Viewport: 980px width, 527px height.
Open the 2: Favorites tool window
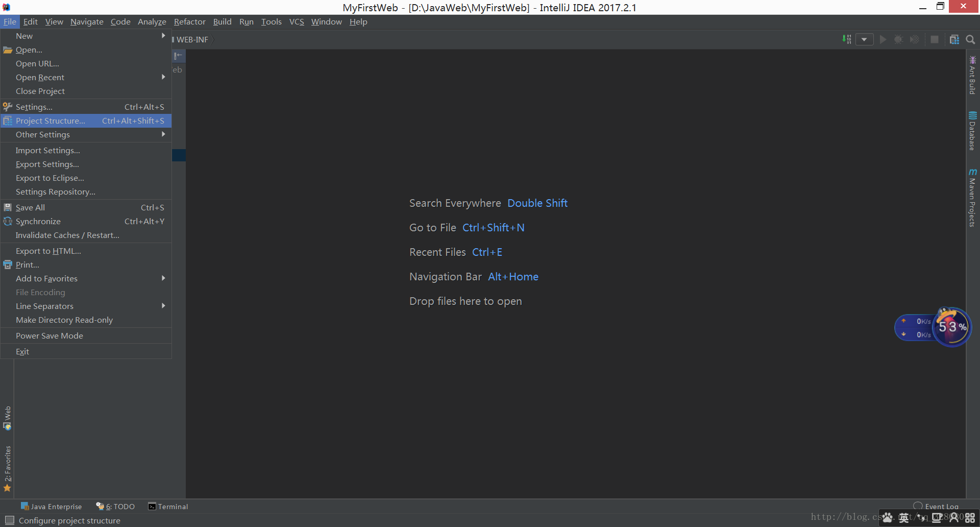(7, 468)
